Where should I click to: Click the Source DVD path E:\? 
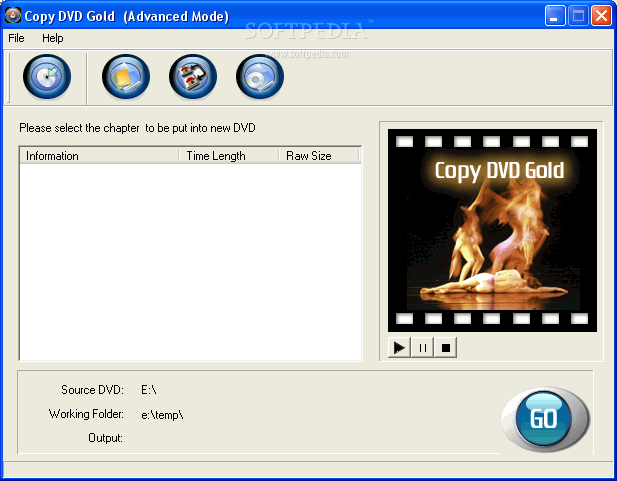tap(149, 390)
